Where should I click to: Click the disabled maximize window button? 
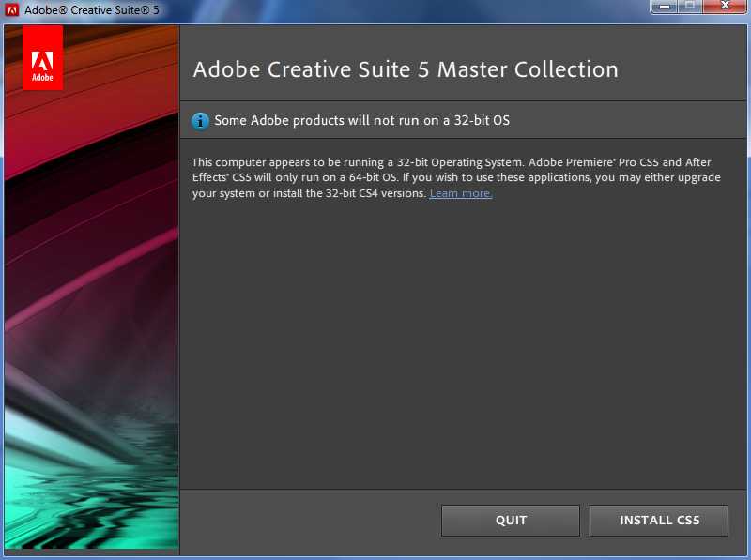coord(690,7)
